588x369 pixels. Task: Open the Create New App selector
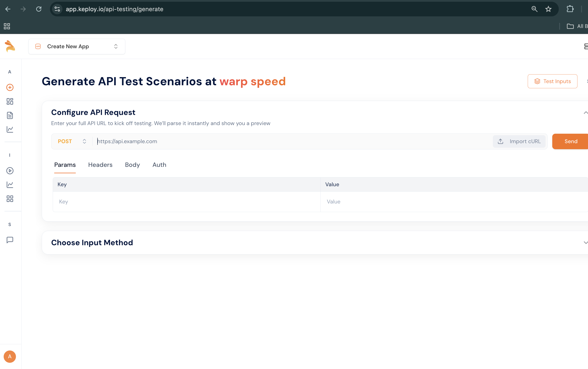point(77,46)
